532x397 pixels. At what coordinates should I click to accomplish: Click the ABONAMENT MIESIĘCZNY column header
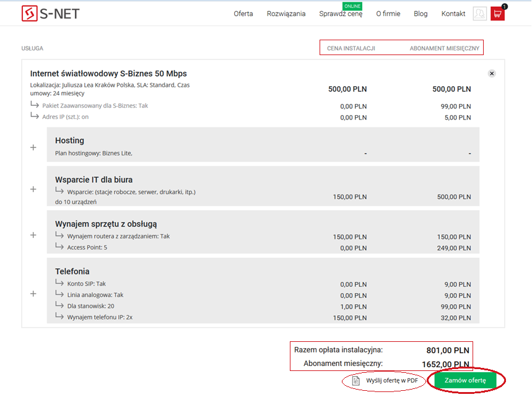tap(445, 48)
